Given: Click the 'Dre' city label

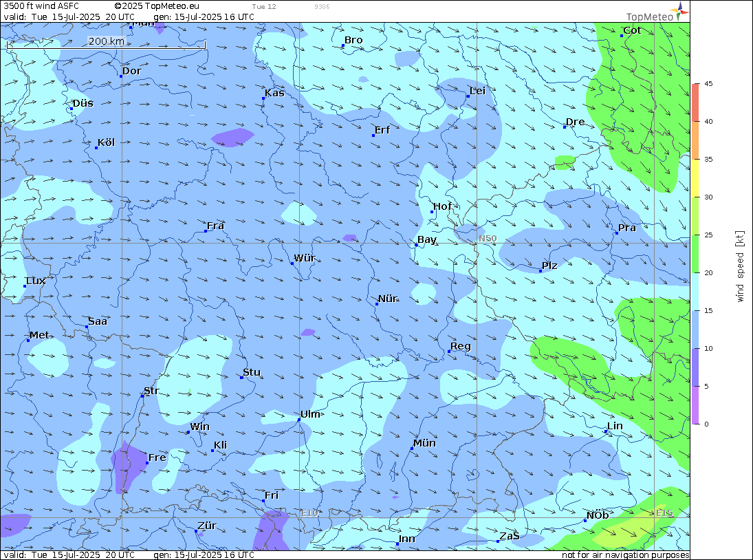Looking at the screenshot, I should point(576,122).
